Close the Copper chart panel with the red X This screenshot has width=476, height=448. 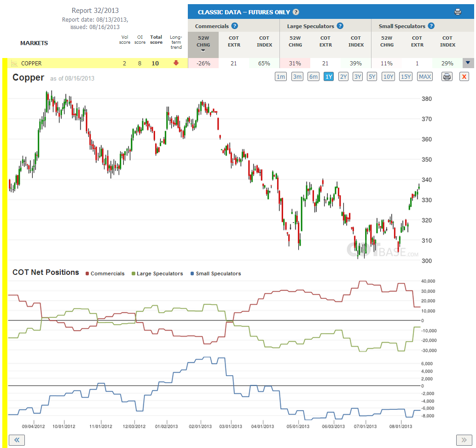[x=464, y=76]
